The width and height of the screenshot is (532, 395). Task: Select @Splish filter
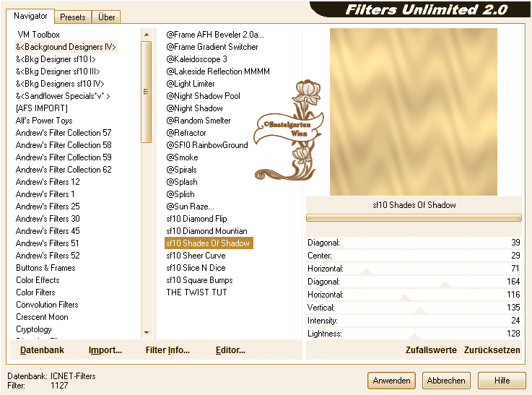(180, 194)
